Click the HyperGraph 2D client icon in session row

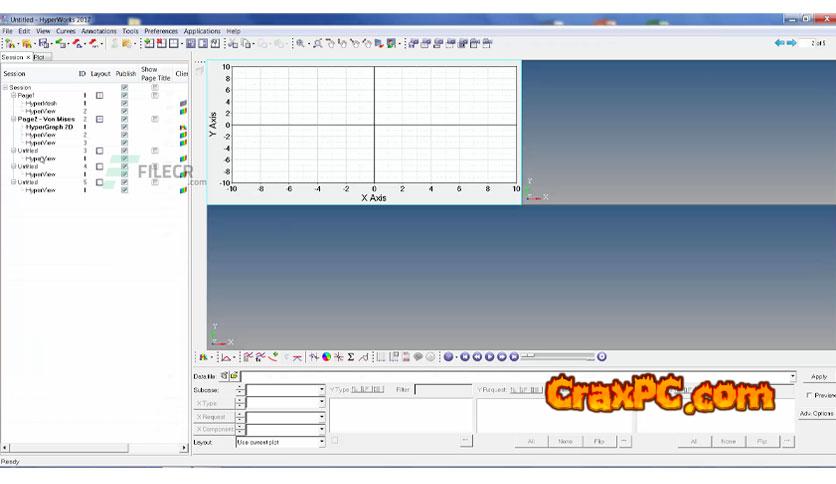(x=183, y=127)
